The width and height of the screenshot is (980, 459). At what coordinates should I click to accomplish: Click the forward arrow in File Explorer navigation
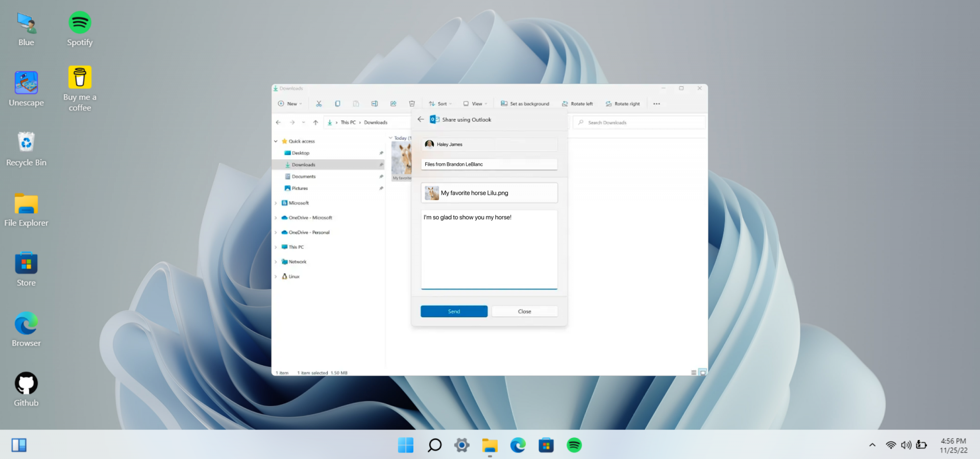[x=292, y=122]
